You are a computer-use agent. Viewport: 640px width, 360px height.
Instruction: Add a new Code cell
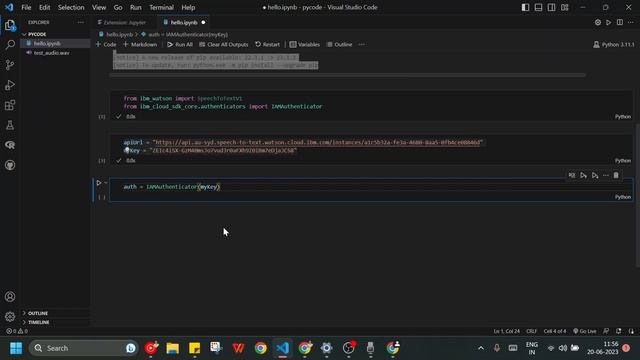[x=106, y=44]
